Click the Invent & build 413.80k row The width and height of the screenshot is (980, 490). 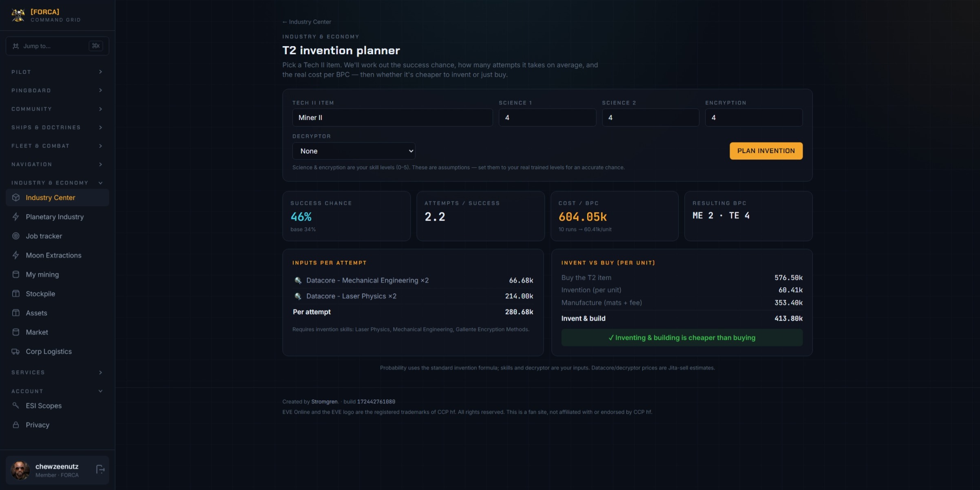682,318
